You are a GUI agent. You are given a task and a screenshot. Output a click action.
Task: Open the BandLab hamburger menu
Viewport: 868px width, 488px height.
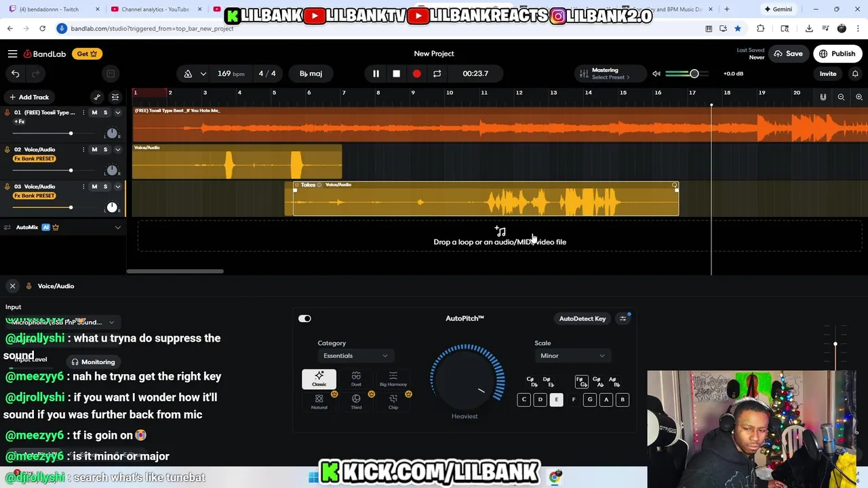coord(12,54)
